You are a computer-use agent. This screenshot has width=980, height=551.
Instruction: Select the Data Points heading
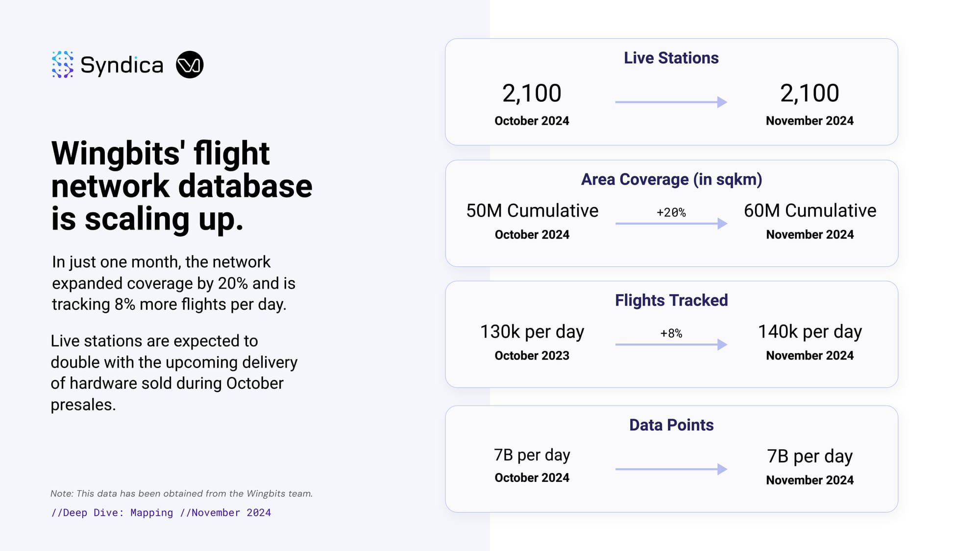pyautogui.click(x=671, y=425)
